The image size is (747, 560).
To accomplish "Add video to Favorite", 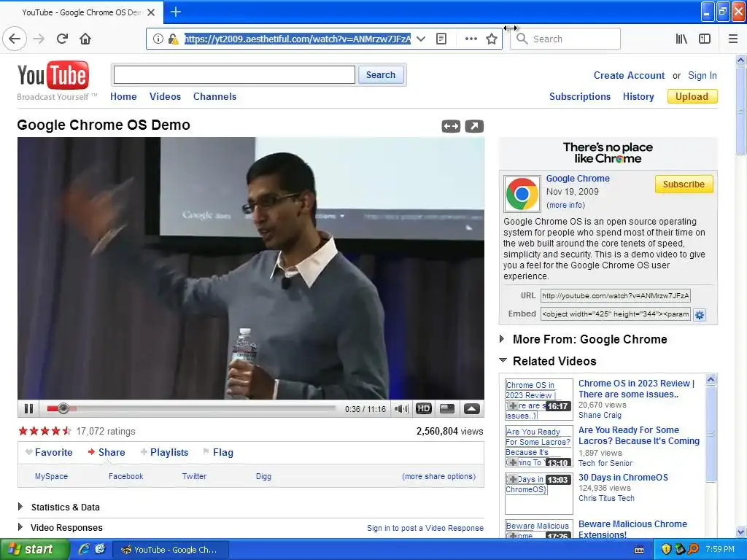I will tap(49, 452).
